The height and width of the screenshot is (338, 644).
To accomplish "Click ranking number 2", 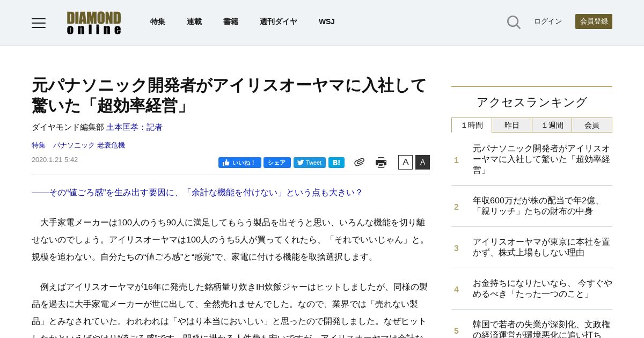I will coord(457,207).
